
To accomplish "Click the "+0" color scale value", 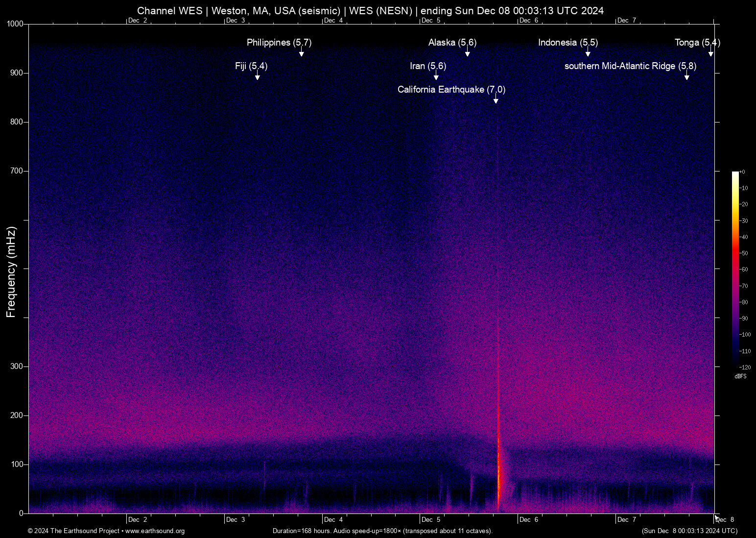I will point(742,172).
